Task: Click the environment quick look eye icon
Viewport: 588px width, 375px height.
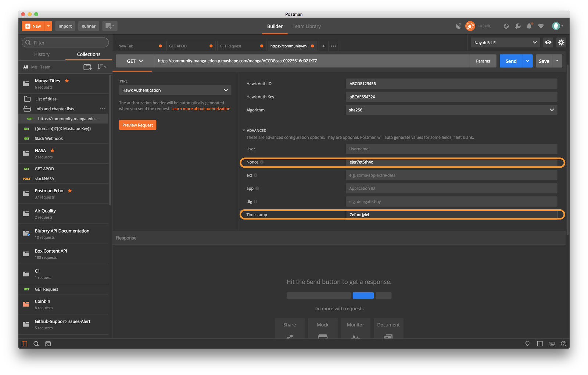Action: pyautogui.click(x=548, y=43)
